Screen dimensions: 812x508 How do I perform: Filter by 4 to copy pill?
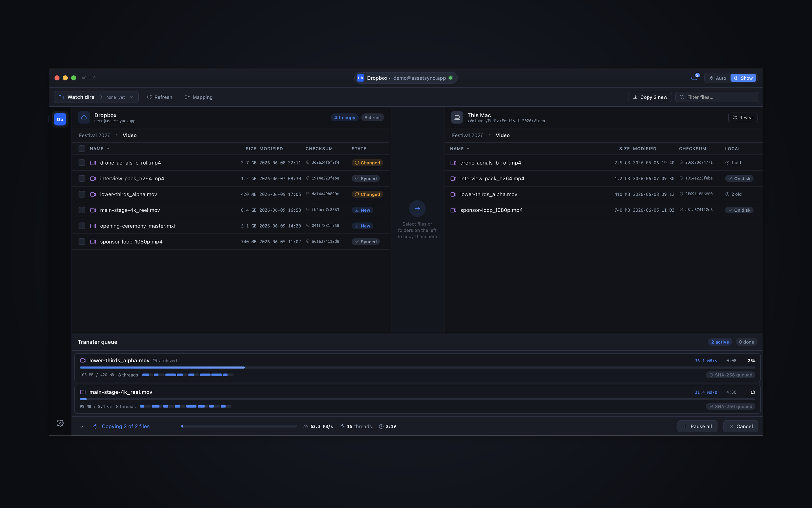(345, 118)
